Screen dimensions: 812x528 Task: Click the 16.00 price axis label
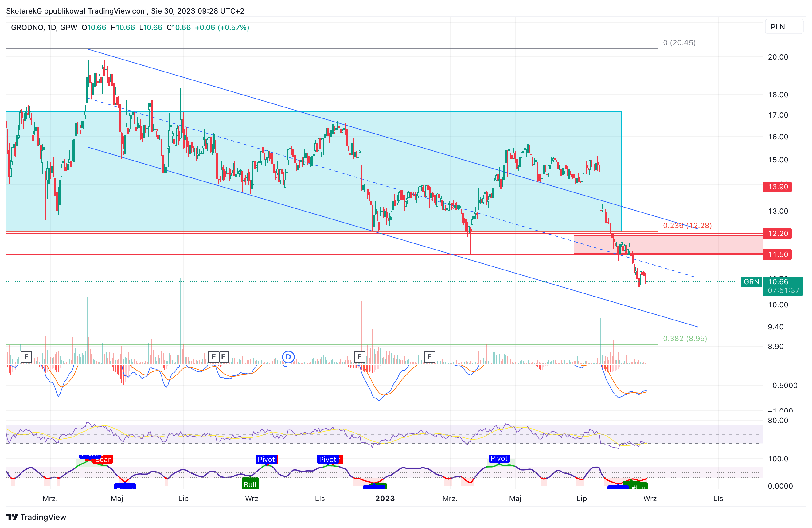point(778,137)
